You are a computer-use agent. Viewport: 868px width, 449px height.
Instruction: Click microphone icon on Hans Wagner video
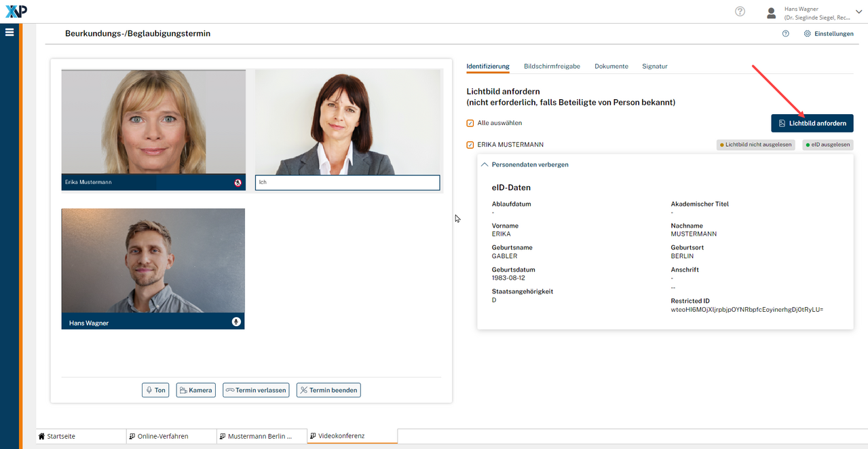pyautogui.click(x=236, y=322)
